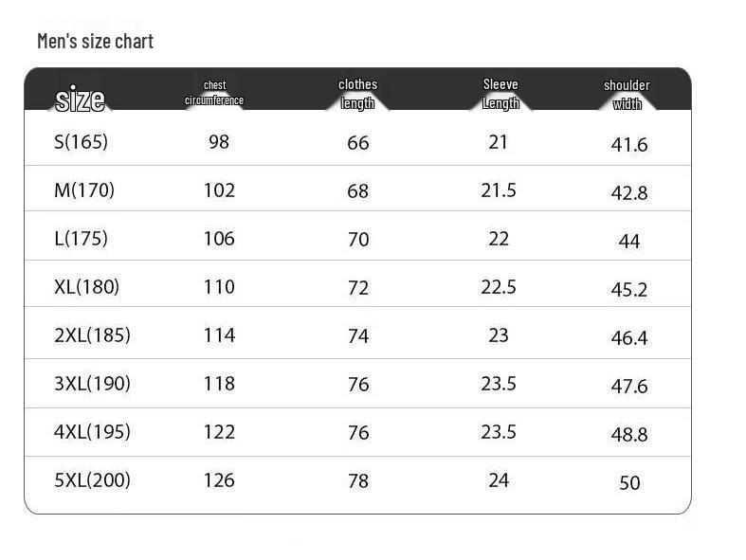This screenshot has height=560, width=746.
Task: Select shoulder width value 50
Action: pyautogui.click(x=629, y=483)
